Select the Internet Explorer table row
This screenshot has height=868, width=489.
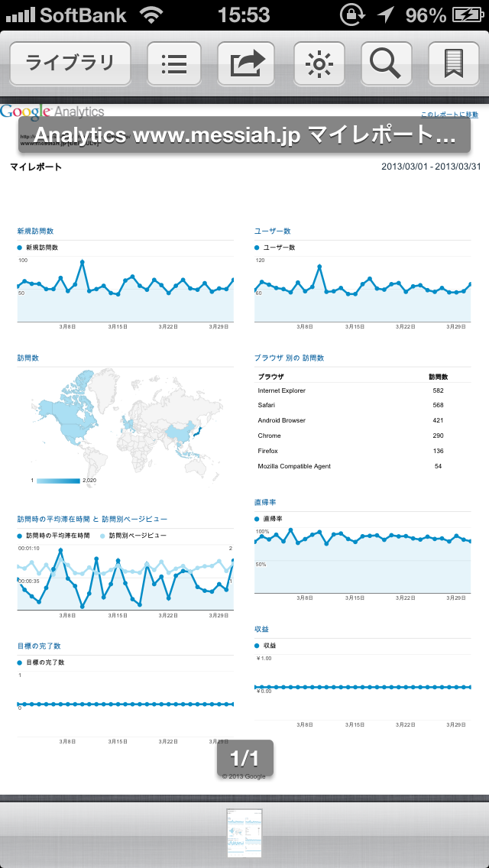363,390
